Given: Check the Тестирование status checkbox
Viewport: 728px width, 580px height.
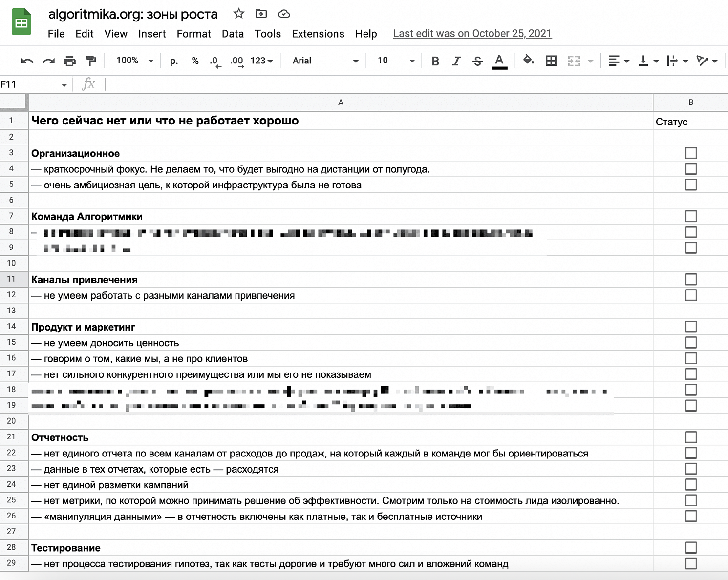Looking at the screenshot, I should pyautogui.click(x=691, y=547).
